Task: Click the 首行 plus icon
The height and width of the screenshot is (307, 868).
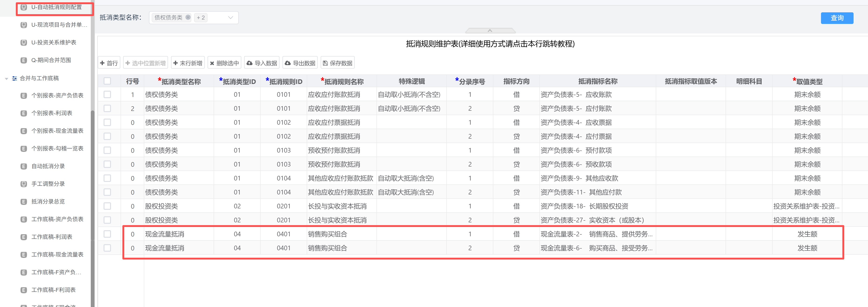Action: (x=102, y=63)
